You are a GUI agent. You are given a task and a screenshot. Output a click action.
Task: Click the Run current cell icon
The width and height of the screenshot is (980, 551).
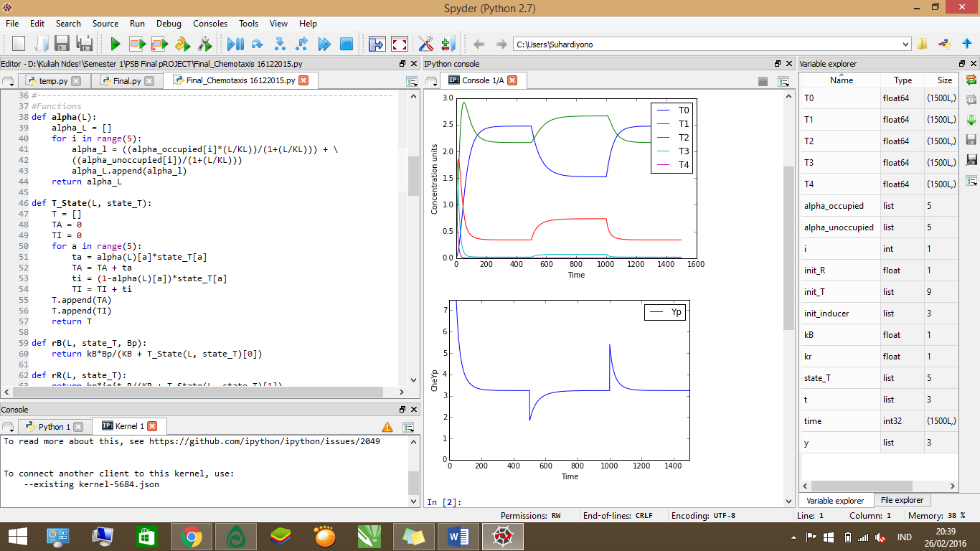click(136, 44)
